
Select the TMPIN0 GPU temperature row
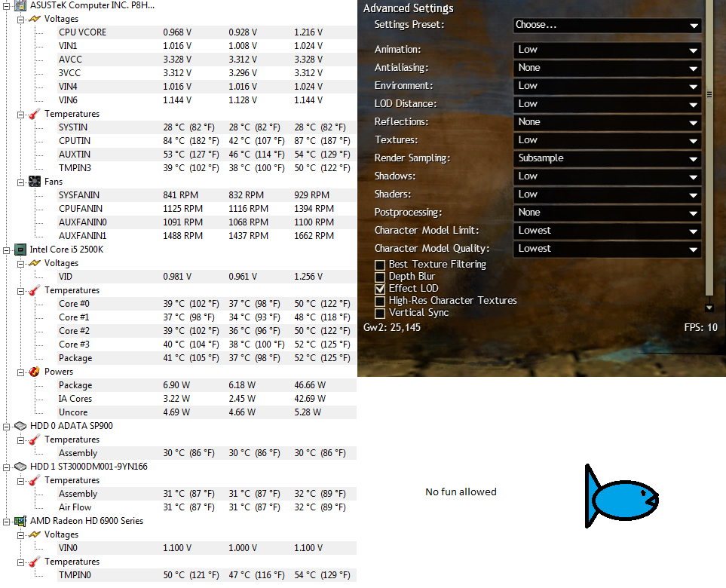[207, 575]
